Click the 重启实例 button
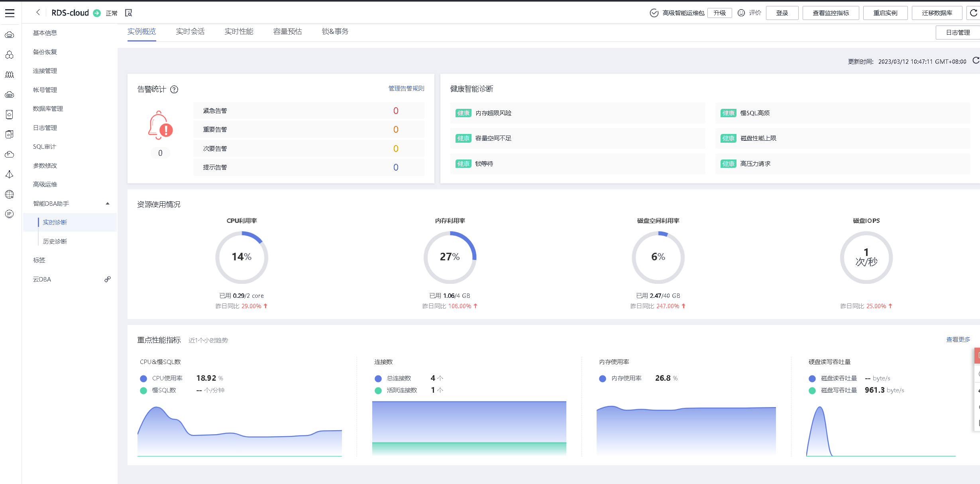 tap(885, 13)
